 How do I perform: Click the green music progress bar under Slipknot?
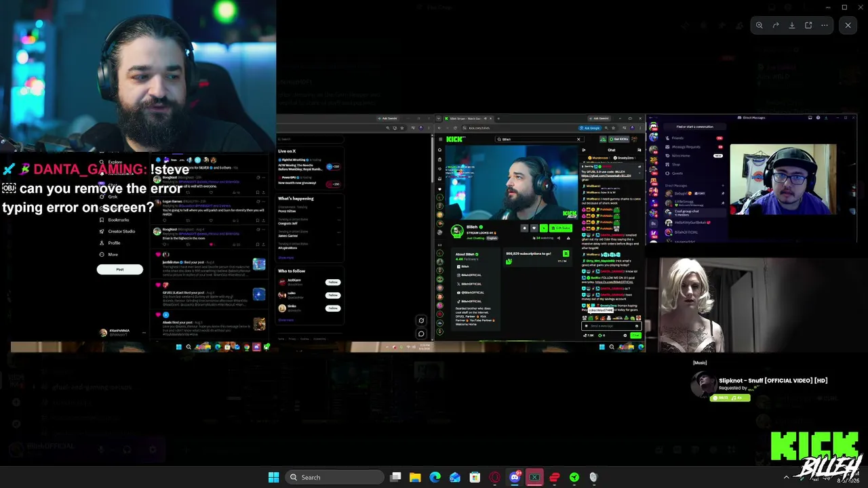click(x=730, y=398)
